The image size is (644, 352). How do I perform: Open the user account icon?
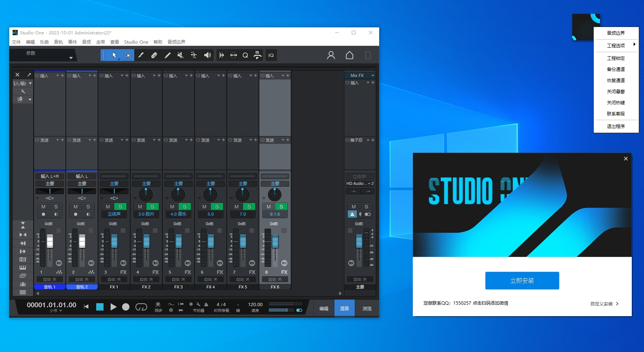(x=331, y=55)
